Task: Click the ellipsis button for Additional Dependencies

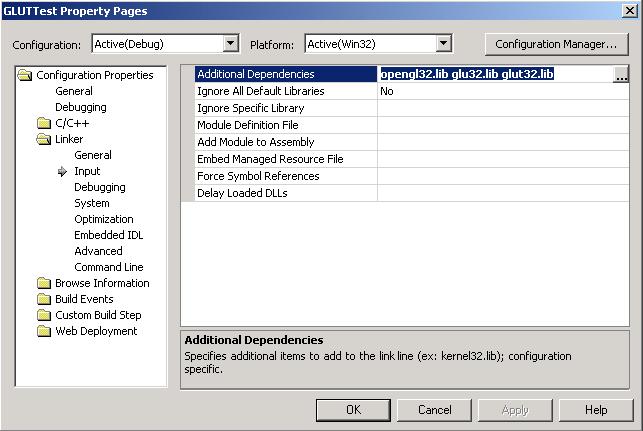Action: coord(621,75)
